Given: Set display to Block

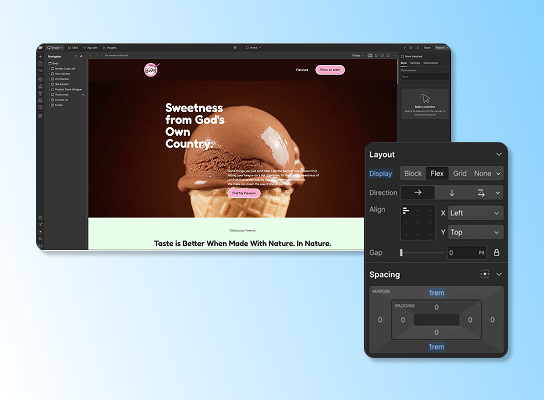Looking at the screenshot, I should (413, 173).
